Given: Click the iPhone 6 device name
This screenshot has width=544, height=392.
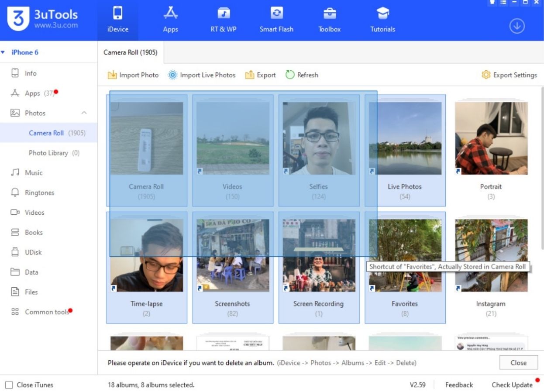Looking at the screenshot, I should point(25,52).
